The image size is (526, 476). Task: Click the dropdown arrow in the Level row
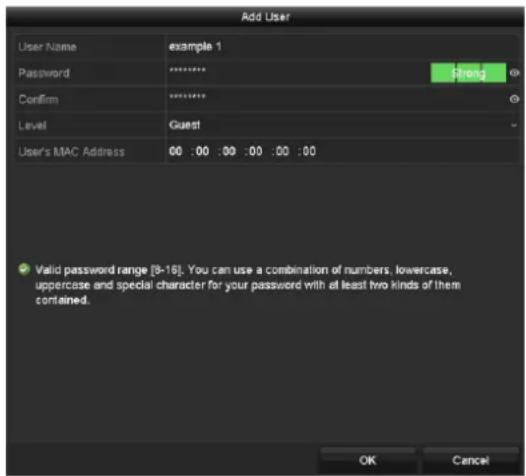tap(514, 125)
